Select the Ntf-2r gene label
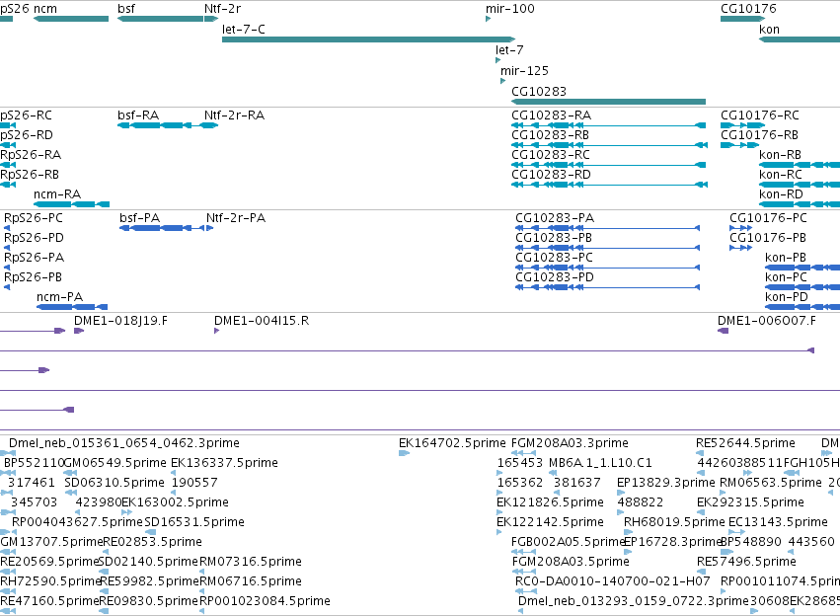Screen dimensions: 840x616 pyautogui.click(x=223, y=9)
